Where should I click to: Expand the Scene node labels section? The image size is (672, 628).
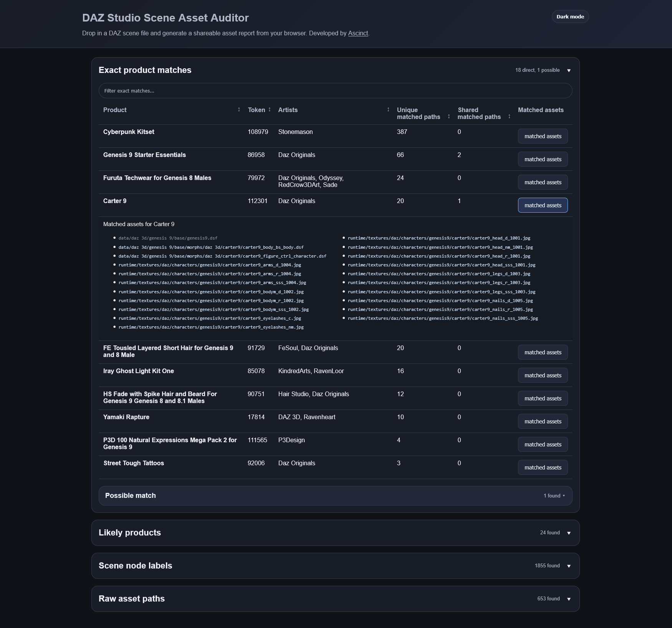point(335,566)
